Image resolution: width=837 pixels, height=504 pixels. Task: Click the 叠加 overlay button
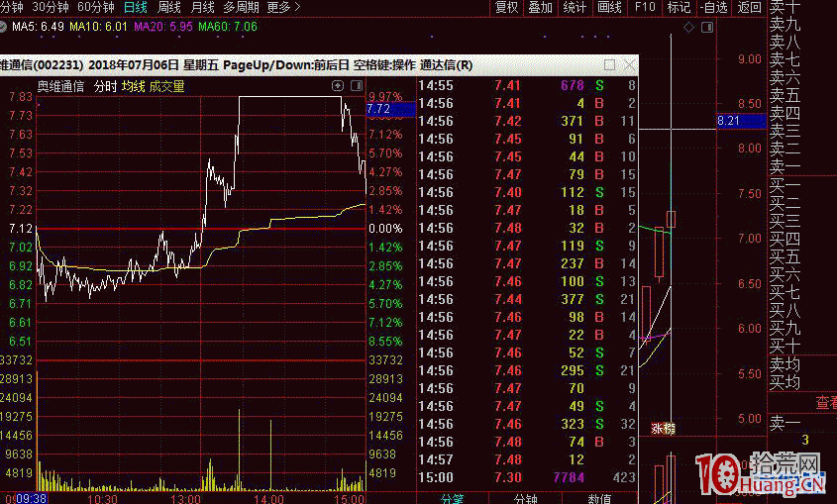click(540, 7)
